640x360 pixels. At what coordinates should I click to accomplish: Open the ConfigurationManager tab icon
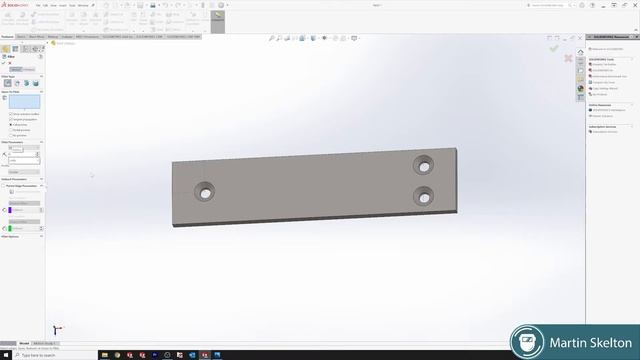tap(25, 49)
